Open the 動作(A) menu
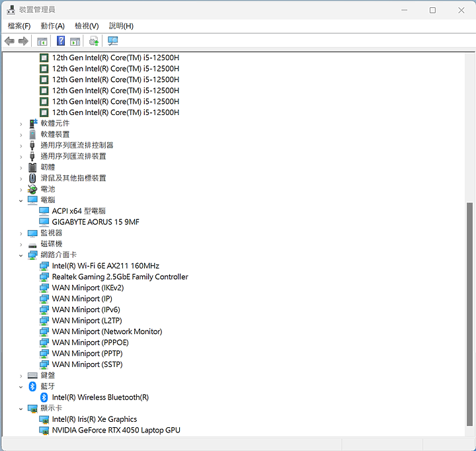This screenshot has height=451, width=476. click(x=52, y=26)
